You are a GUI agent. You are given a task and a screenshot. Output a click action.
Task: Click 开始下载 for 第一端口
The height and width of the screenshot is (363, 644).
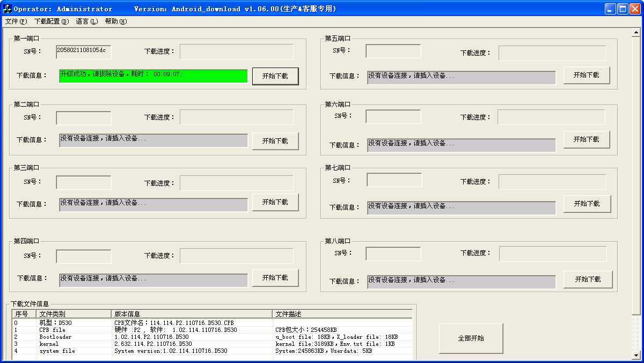(x=275, y=76)
